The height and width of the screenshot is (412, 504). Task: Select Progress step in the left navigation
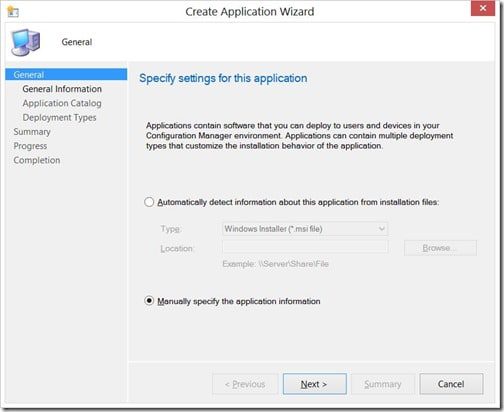click(x=30, y=146)
